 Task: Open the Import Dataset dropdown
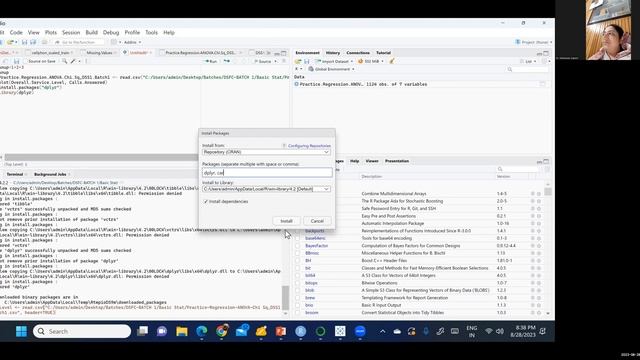point(334,61)
